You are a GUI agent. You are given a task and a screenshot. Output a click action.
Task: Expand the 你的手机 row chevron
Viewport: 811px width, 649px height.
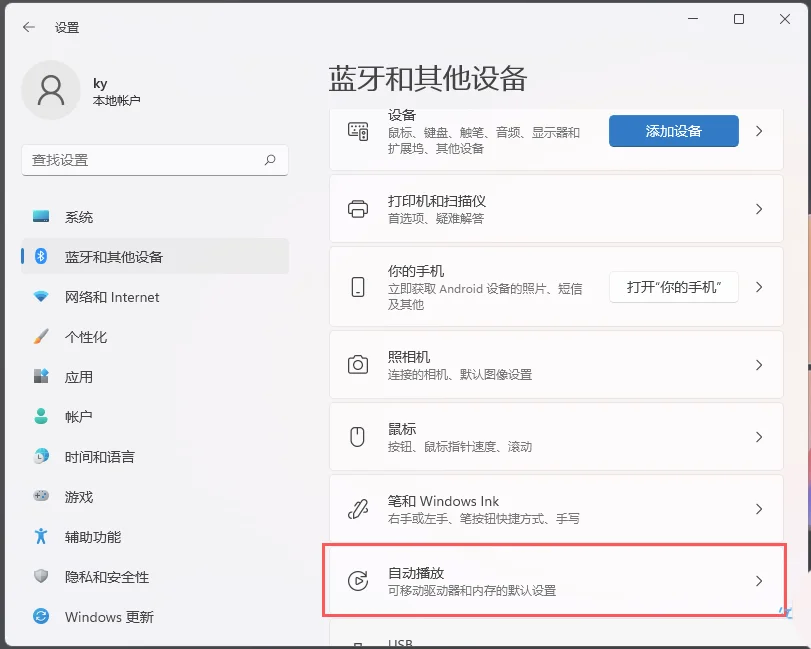pos(759,286)
